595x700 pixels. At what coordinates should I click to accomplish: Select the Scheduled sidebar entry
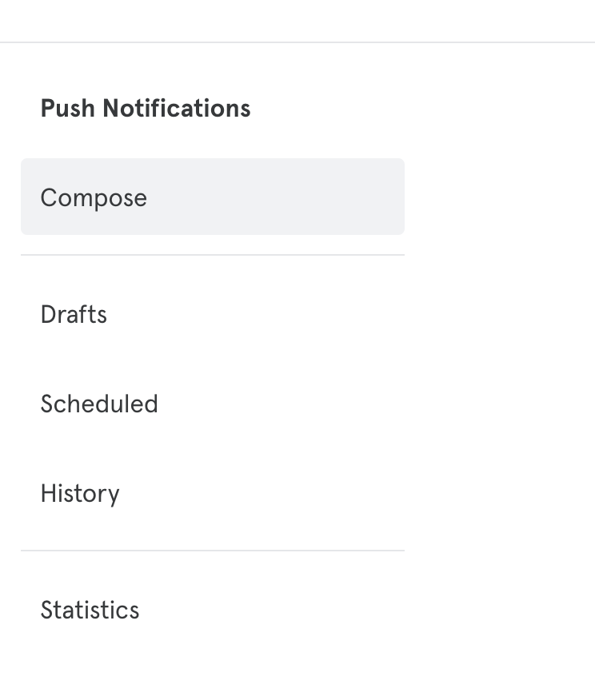[99, 404]
